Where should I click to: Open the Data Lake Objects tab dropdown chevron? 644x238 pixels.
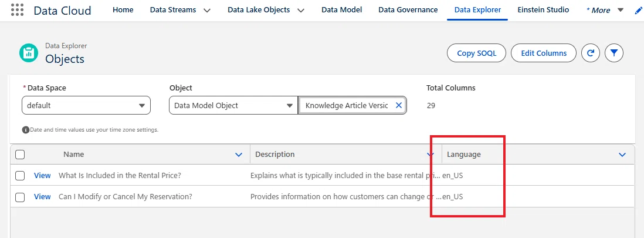(301, 11)
